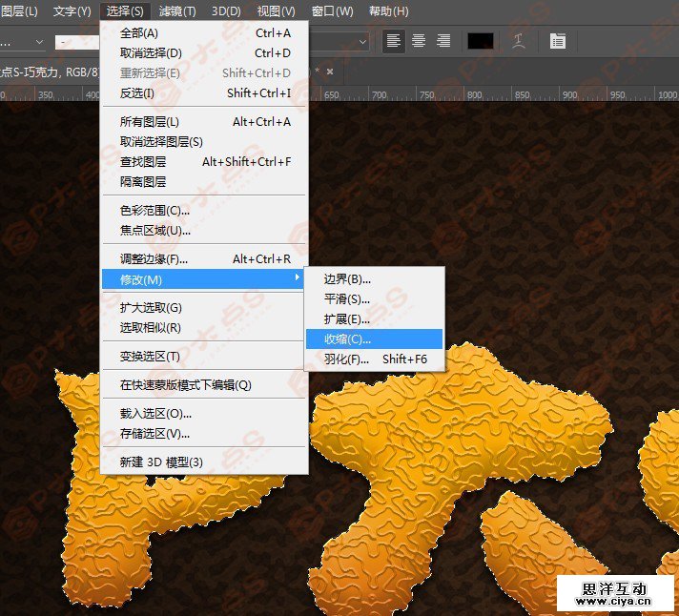Viewport: 679px width, 616px height.
Task: Close the document tab with the x
Action: click(x=330, y=72)
